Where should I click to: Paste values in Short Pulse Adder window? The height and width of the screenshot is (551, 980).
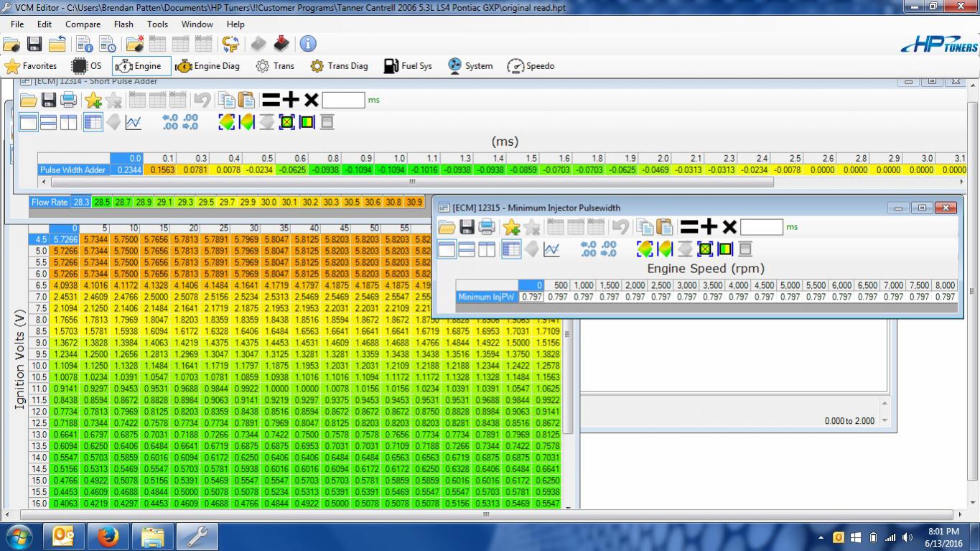click(x=246, y=100)
